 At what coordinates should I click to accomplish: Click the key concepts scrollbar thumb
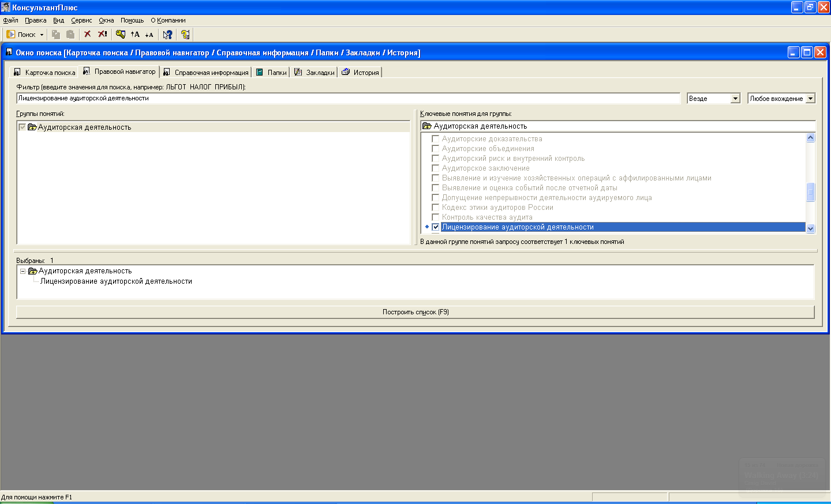(810, 192)
